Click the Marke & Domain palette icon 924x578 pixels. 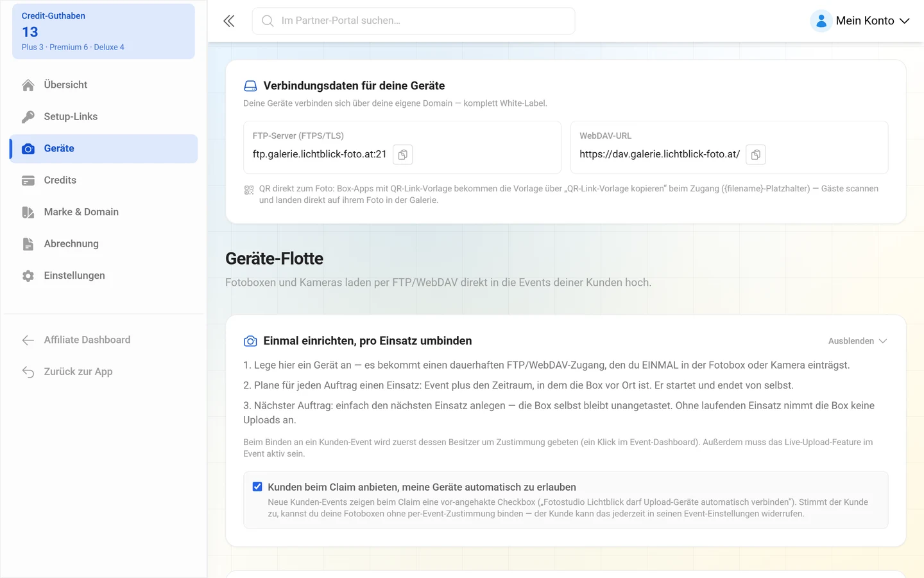click(x=28, y=213)
